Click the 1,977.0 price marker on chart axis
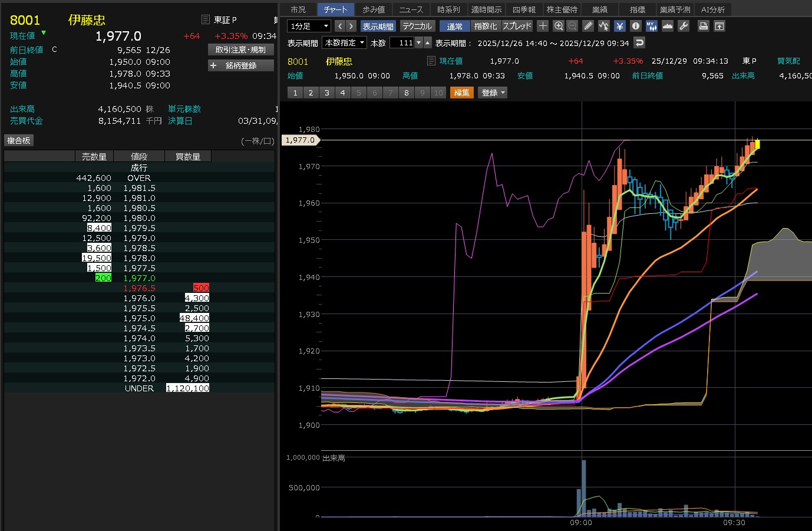Screen dimensions: 812x531 point(301,140)
